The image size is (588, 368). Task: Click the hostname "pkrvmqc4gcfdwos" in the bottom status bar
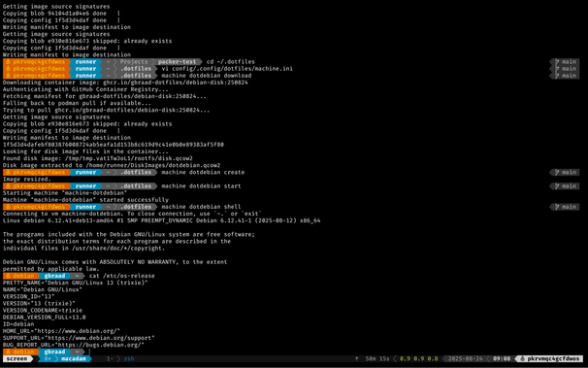553,358
